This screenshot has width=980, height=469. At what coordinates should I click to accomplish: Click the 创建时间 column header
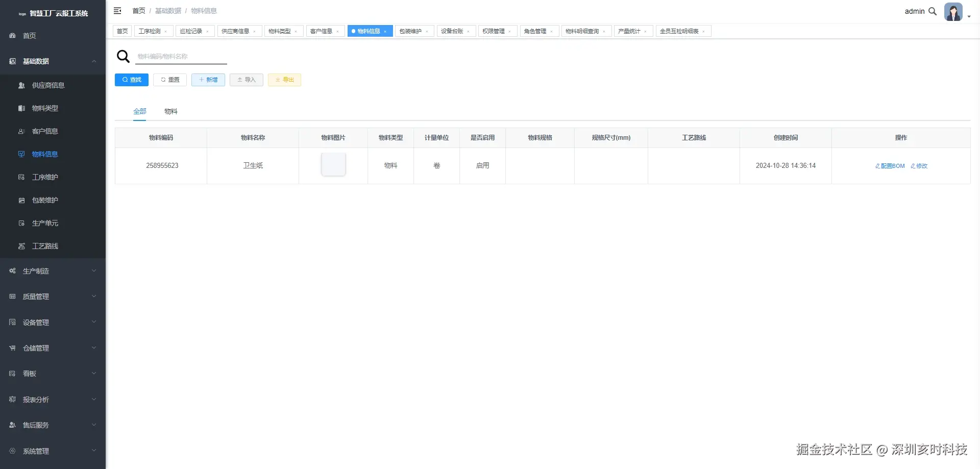click(786, 138)
